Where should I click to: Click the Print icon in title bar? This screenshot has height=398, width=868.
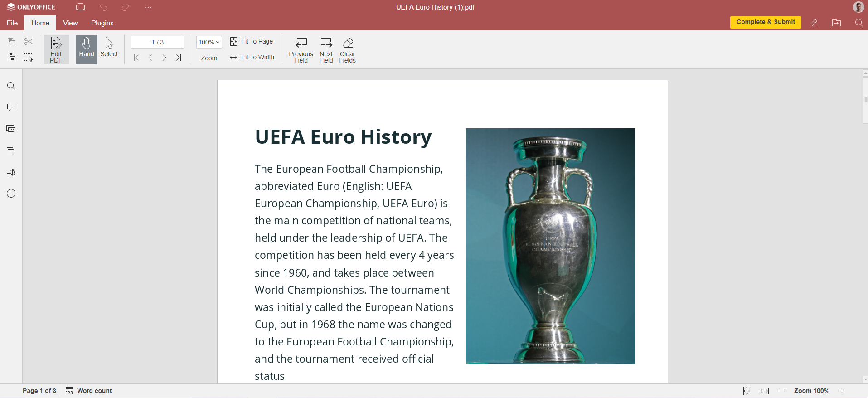(x=81, y=7)
